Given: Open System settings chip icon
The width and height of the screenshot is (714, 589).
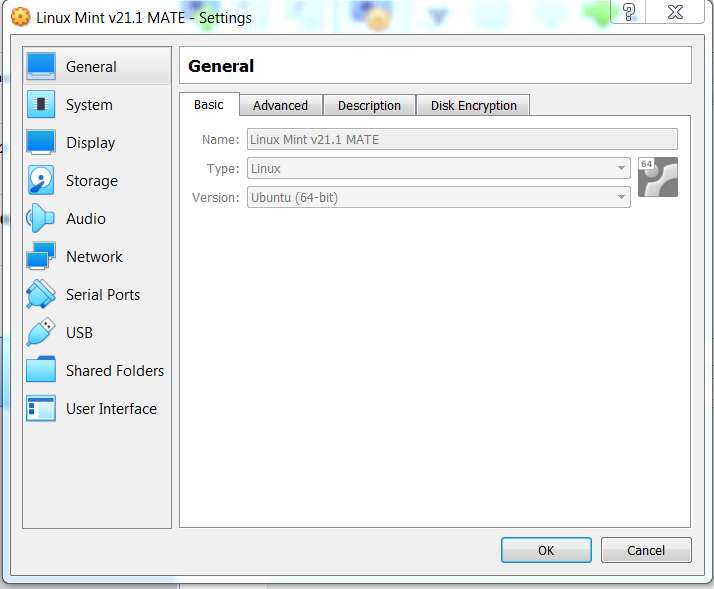Looking at the screenshot, I should coord(41,104).
